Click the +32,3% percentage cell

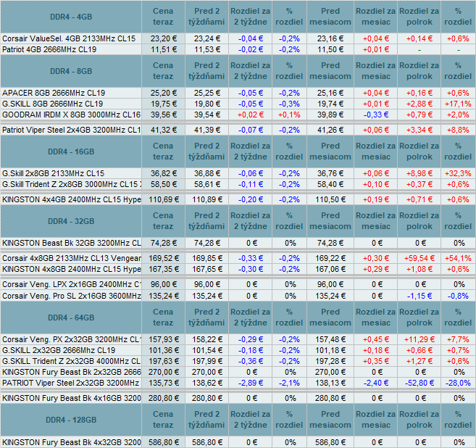click(458, 173)
